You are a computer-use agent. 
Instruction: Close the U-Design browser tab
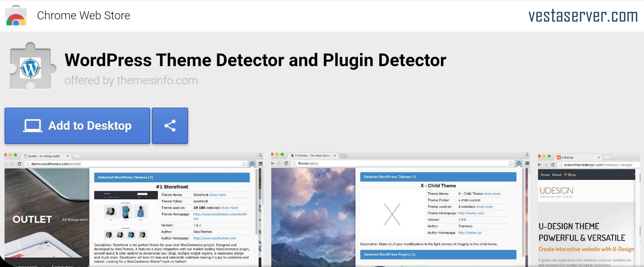tap(599, 157)
